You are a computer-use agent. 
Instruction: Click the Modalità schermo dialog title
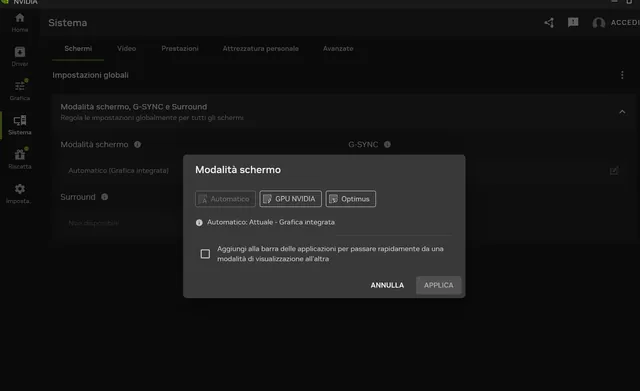(x=238, y=170)
